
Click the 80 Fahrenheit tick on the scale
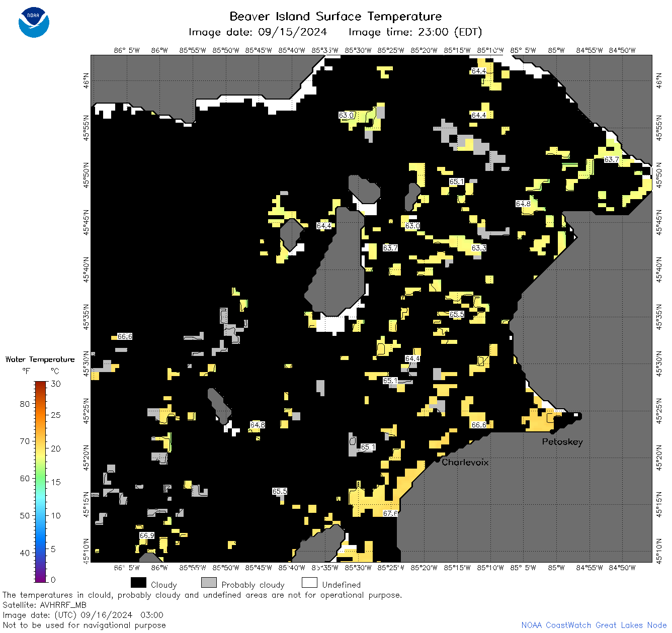[25, 404]
